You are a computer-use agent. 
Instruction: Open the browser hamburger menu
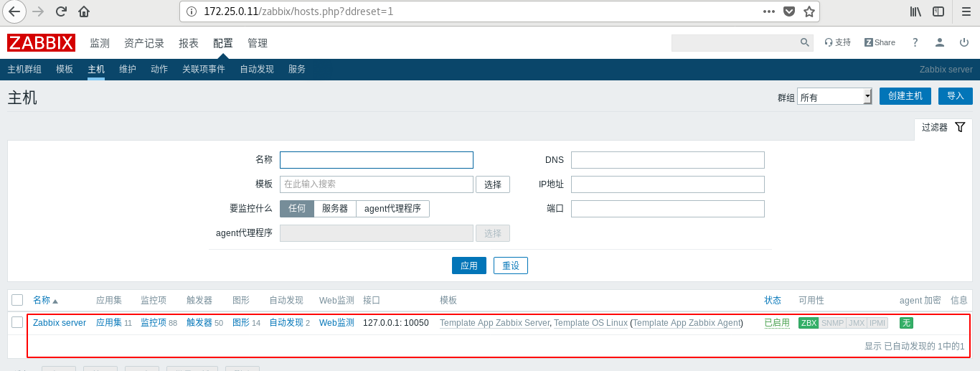click(x=966, y=11)
